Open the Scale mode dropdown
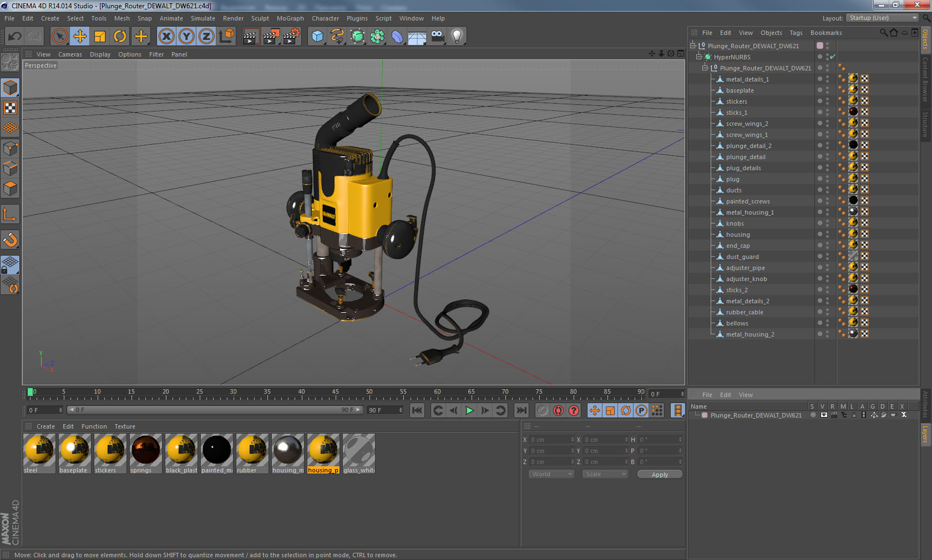The height and width of the screenshot is (560, 932). click(x=605, y=474)
